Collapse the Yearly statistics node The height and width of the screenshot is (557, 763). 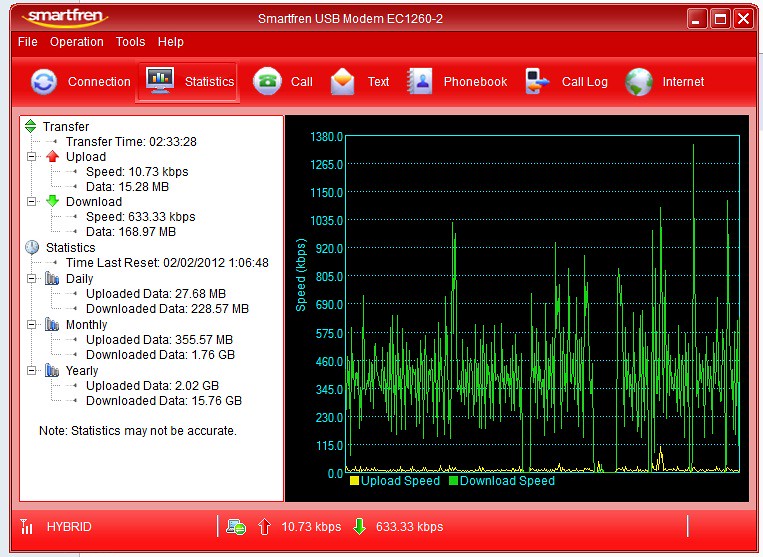click(32, 371)
